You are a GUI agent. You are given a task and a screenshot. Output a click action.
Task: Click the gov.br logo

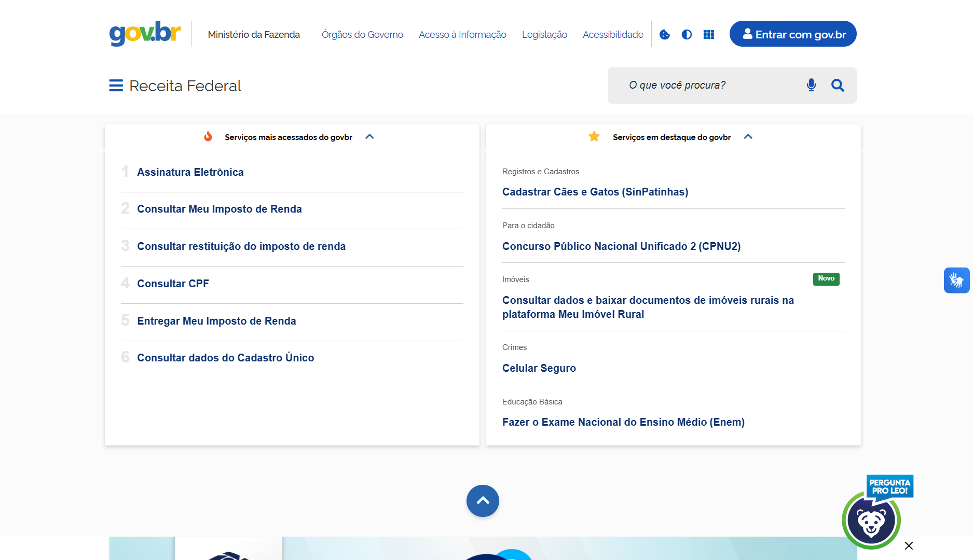pos(145,34)
